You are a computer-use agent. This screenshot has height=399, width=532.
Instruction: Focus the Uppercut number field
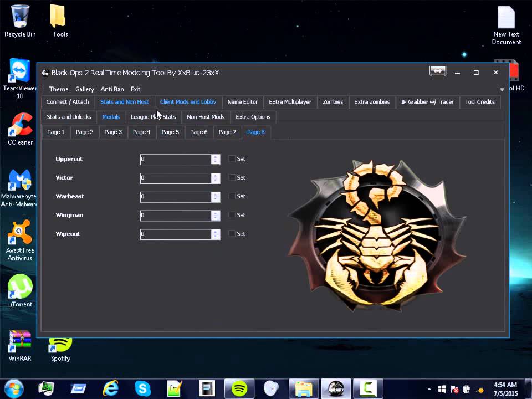click(176, 159)
